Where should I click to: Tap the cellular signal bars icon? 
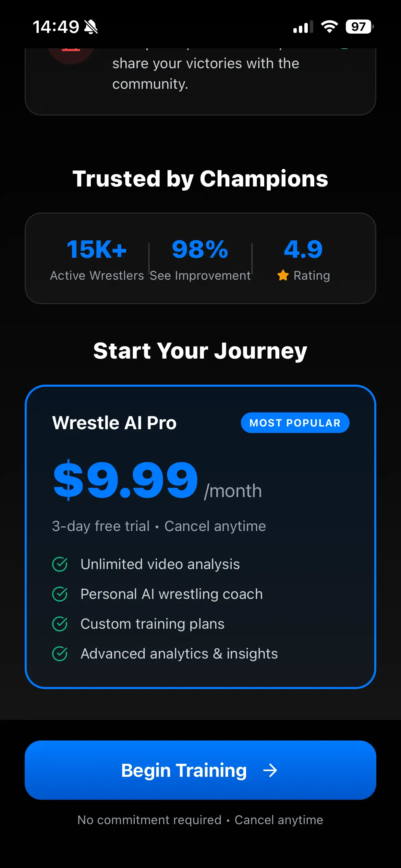tap(303, 27)
